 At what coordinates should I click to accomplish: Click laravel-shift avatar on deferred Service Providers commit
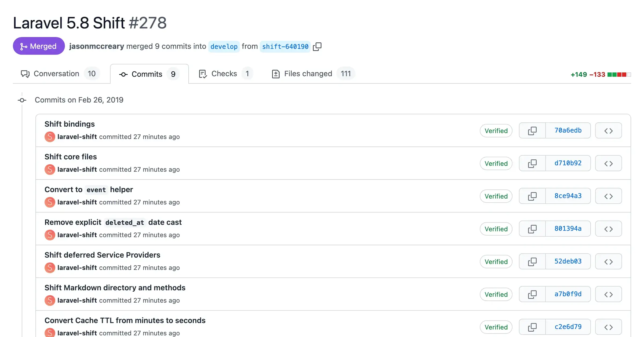(x=50, y=268)
